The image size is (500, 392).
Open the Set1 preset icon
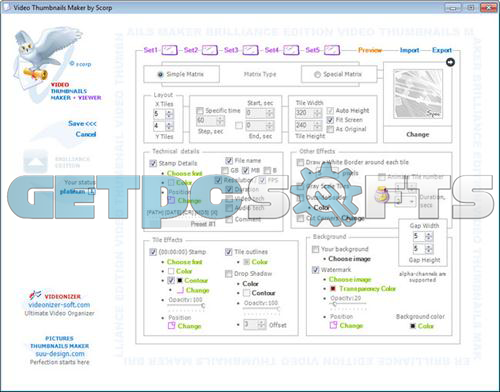(x=170, y=50)
